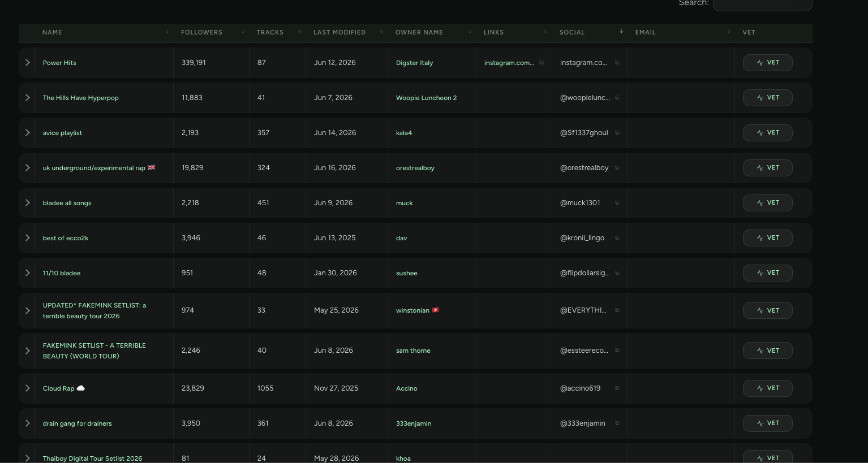Copy the @accino619 social handle
Viewport: 868px width, 463px height.
click(x=617, y=388)
